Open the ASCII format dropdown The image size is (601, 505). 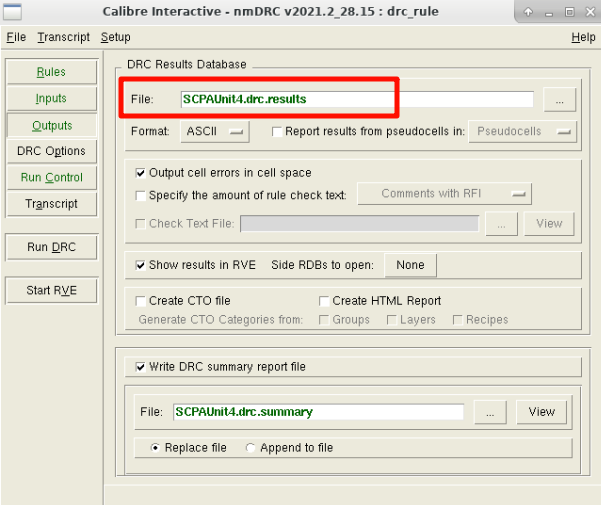215,131
